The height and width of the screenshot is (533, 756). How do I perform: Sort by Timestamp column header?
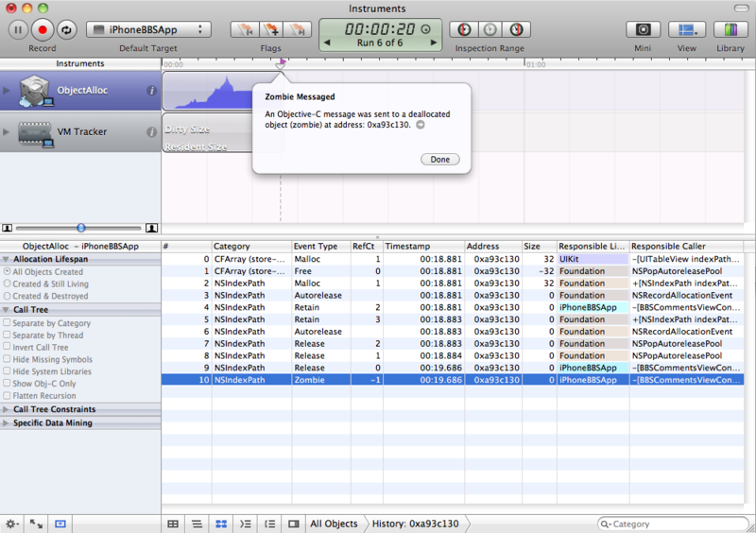pos(423,246)
